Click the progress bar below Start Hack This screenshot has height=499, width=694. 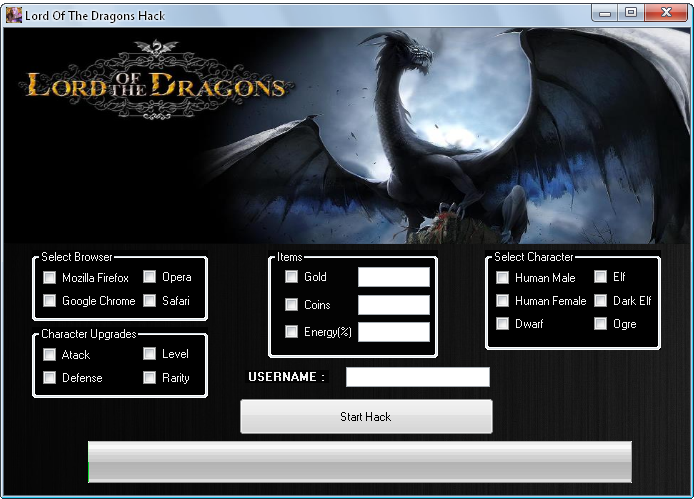pyautogui.click(x=360, y=462)
